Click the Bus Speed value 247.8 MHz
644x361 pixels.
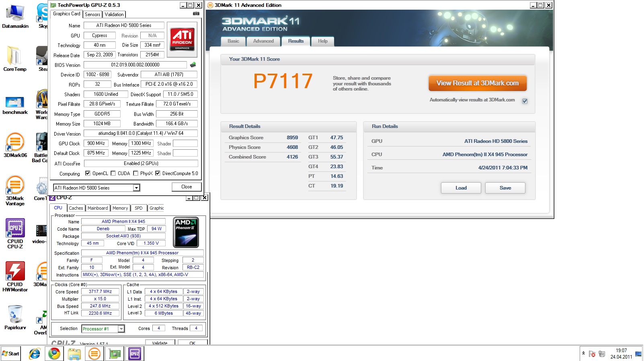[100, 306]
